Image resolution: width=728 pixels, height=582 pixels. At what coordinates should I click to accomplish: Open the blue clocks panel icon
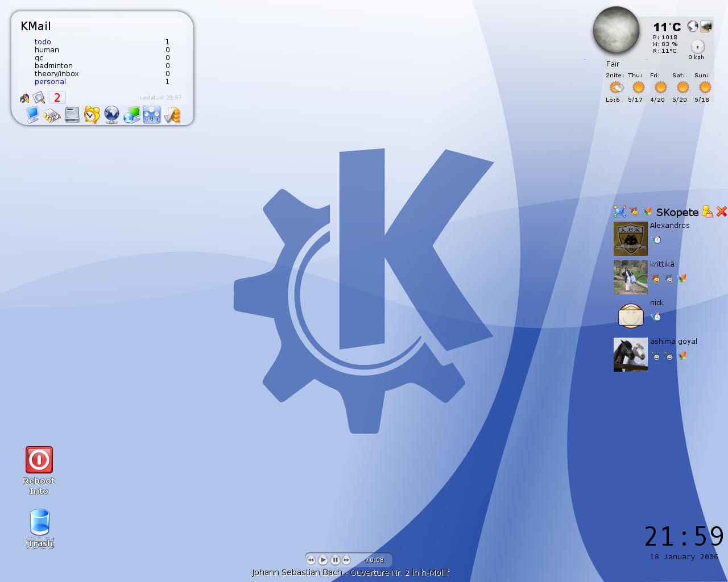151,115
